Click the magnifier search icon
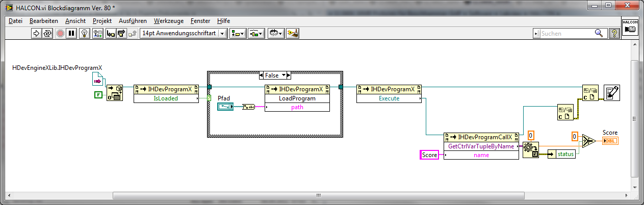The height and width of the screenshot is (205, 644). tap(599, 33)
